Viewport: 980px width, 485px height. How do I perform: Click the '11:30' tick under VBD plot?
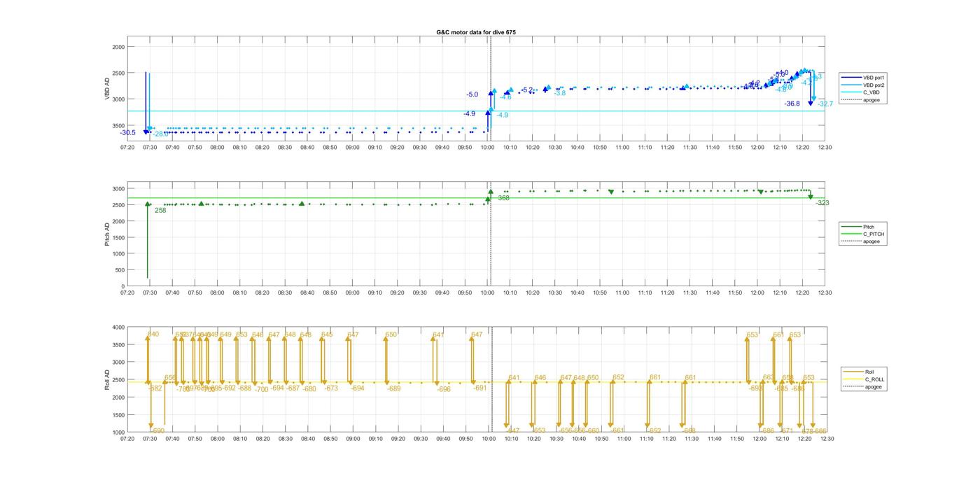pos(689,148)
